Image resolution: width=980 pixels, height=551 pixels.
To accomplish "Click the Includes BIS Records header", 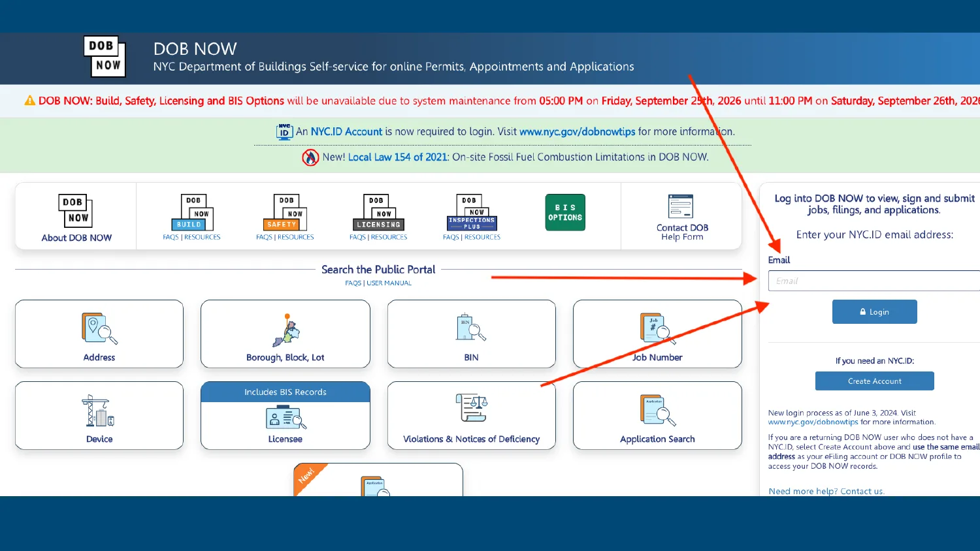I will pos(286,392).
